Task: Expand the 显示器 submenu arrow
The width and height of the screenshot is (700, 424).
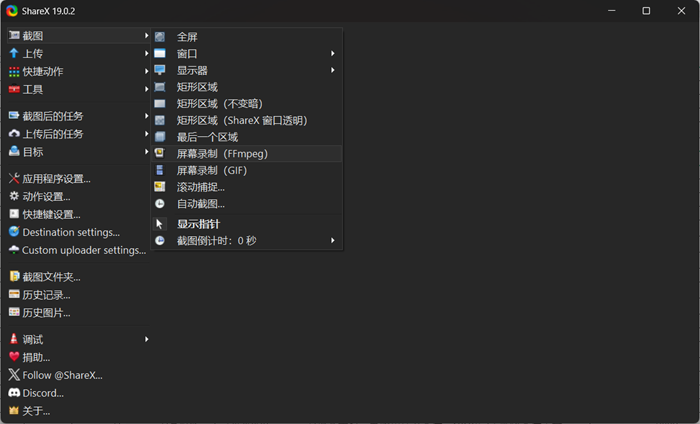Action: 333,70
